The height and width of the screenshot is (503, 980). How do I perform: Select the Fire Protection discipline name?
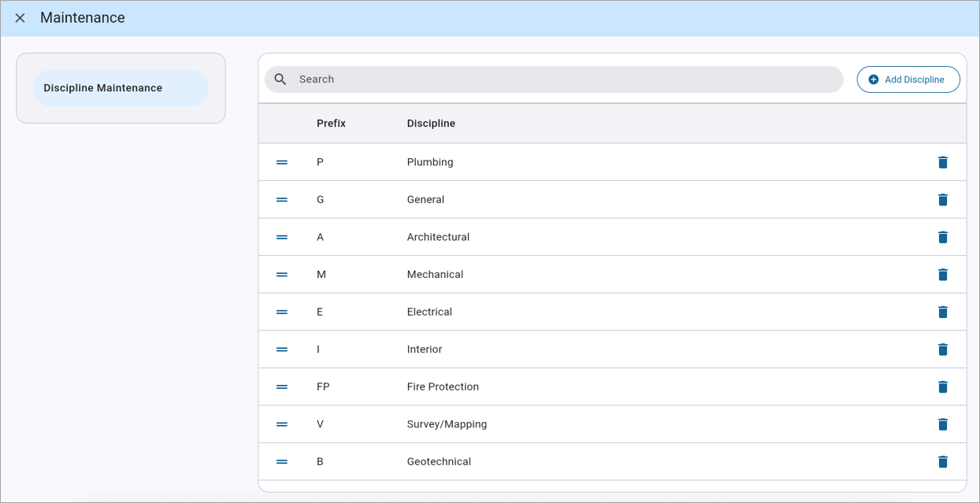[443, 386]
